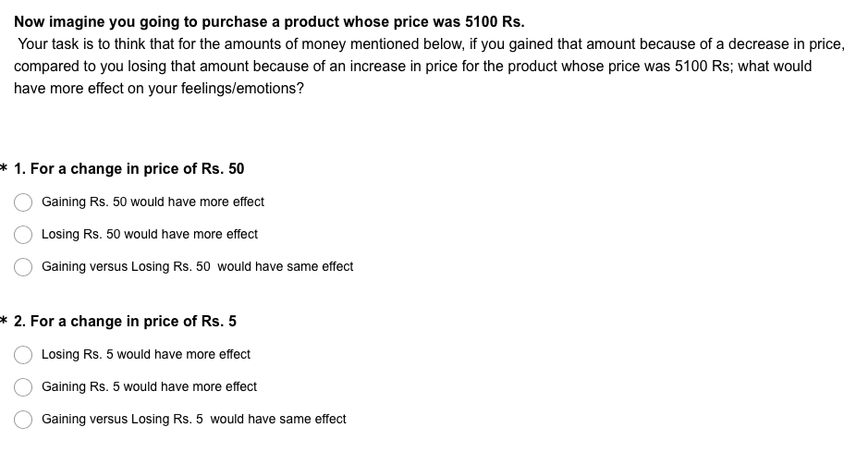
Task: Click the label 'Gaining versus Losing Rs. 5 would have same effect'
Action: click(194, 420)
